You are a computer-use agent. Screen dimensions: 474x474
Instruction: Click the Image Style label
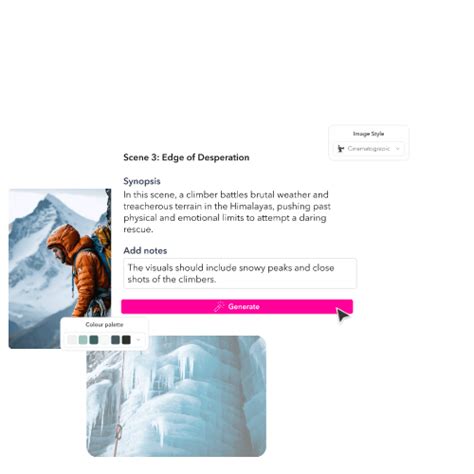pyautogui.click(x=369, y=134)
